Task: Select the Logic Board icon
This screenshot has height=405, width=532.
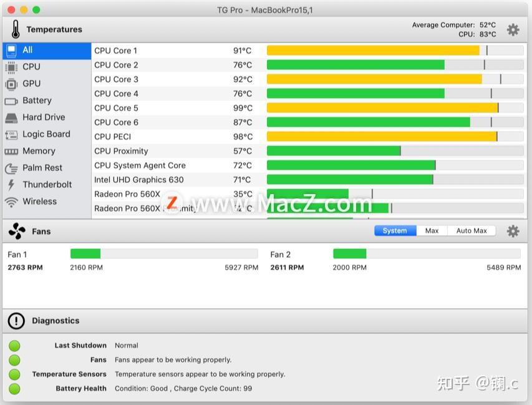Action: [11, 135]
